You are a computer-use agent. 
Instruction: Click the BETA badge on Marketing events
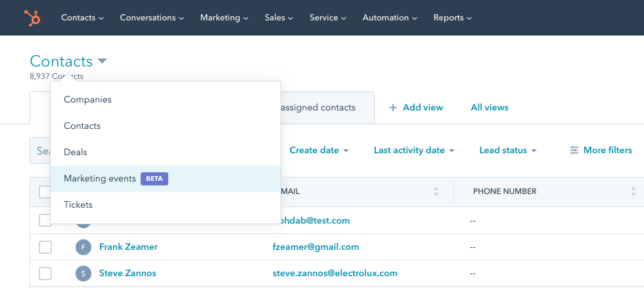click(x=154, y=179)
